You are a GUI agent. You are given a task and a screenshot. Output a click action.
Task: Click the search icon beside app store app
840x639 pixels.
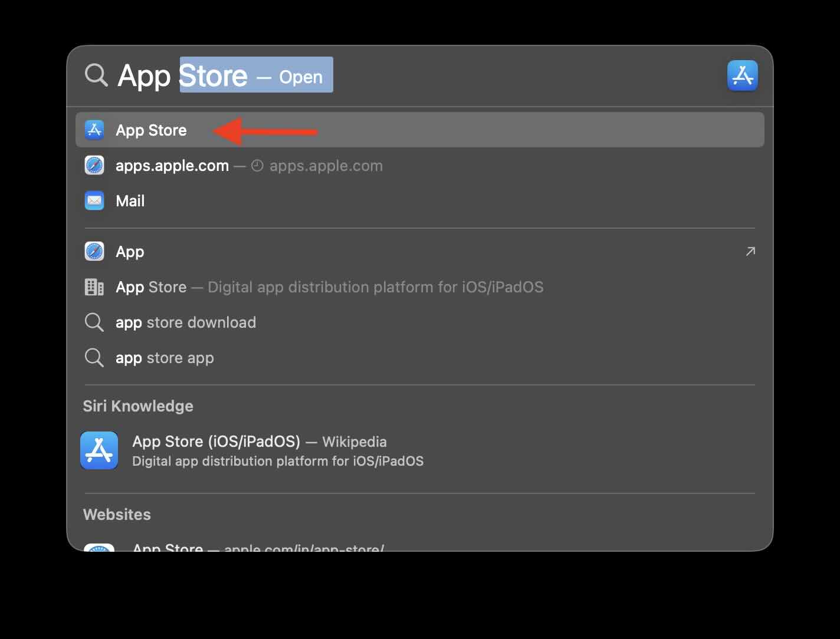(94, 358)
